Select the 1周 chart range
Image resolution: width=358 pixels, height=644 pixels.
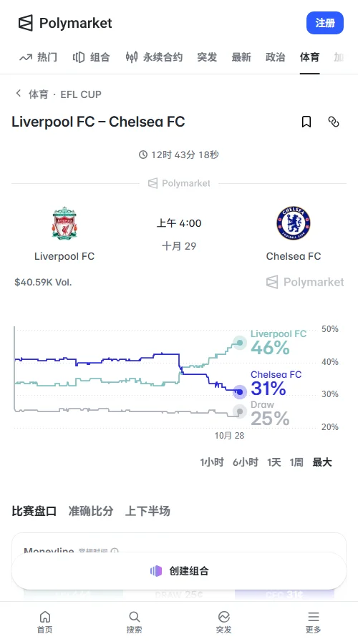tap(296, 462)
